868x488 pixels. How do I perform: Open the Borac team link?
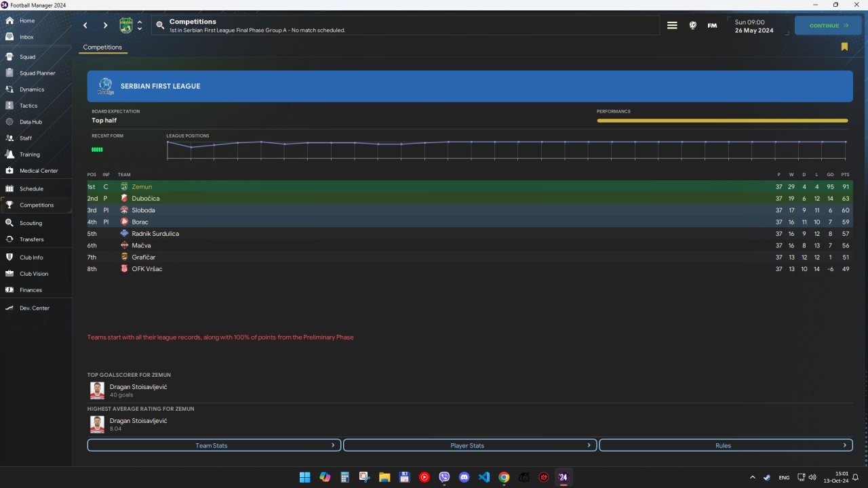pyautogui.click(x=140, y=222)
